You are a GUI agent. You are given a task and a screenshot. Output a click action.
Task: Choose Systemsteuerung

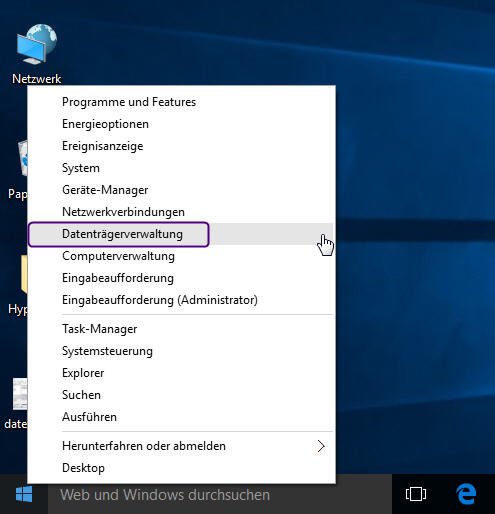(181, 351)
